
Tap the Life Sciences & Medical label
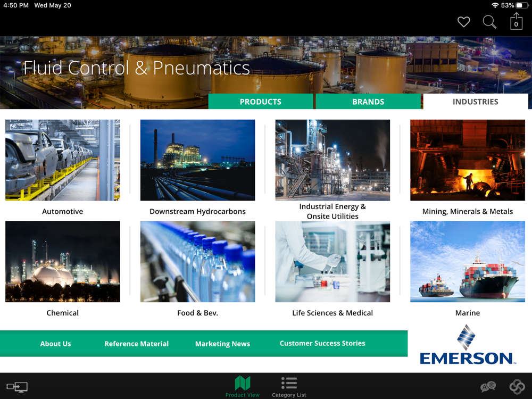[x=332, y=313]
